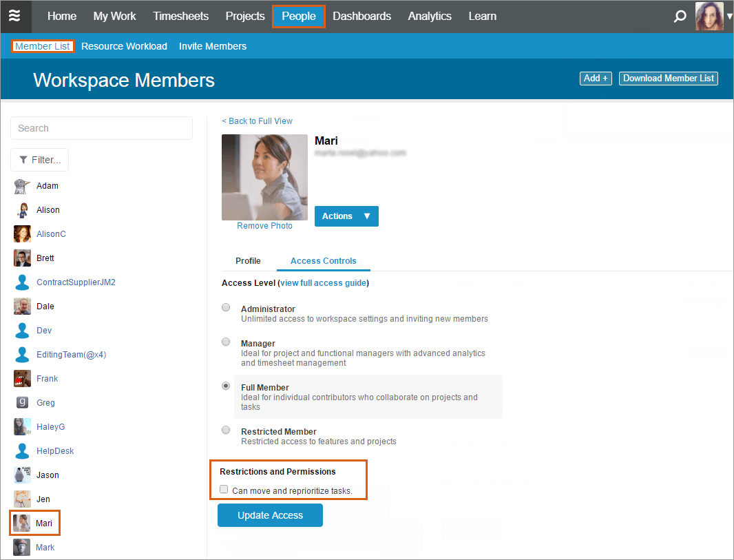Screen dimensions: 734x560
Task: Switch to the Access Controls tab
Action: click(x=324, y=261)
